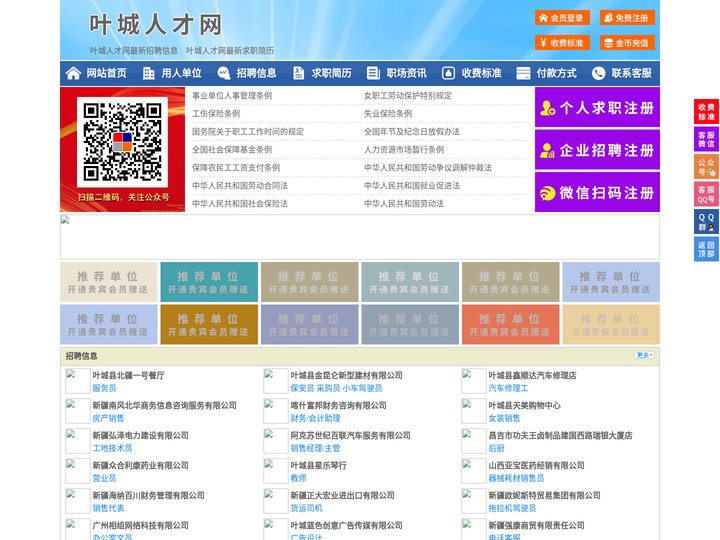This screenshot has width=720, height=540.
Task: Click company name 新疆海纳百川财务管理有限公司
Action: point(148,495)
